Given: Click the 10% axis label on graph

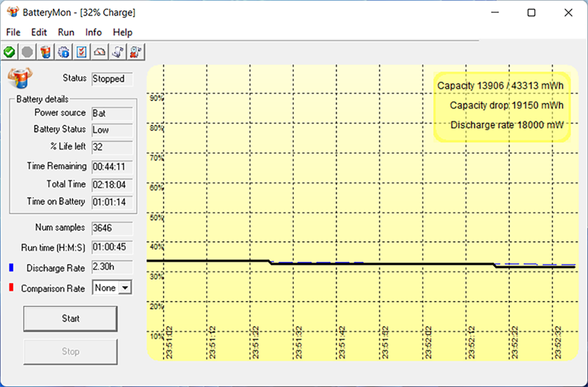Looking at the screenshot, I should tap(157, 336).
